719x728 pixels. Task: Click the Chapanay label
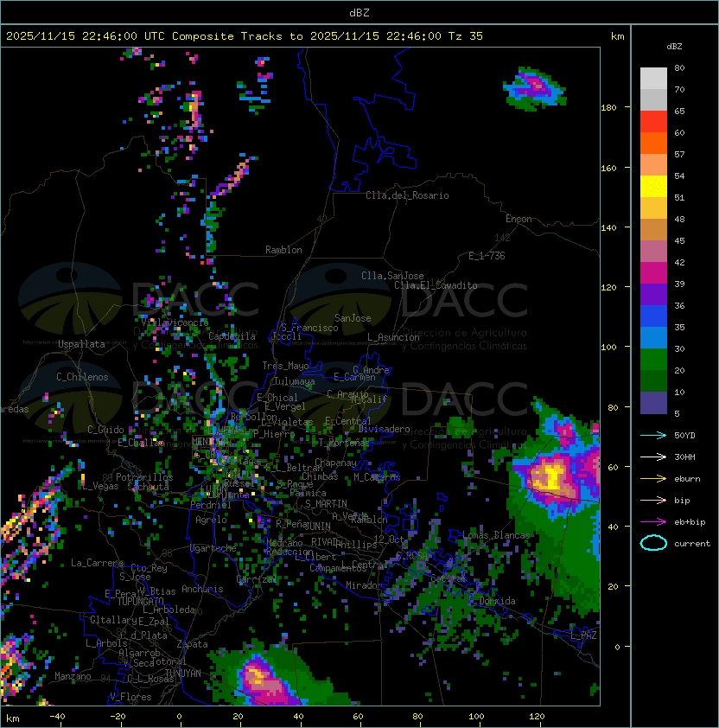pos(335,463)
